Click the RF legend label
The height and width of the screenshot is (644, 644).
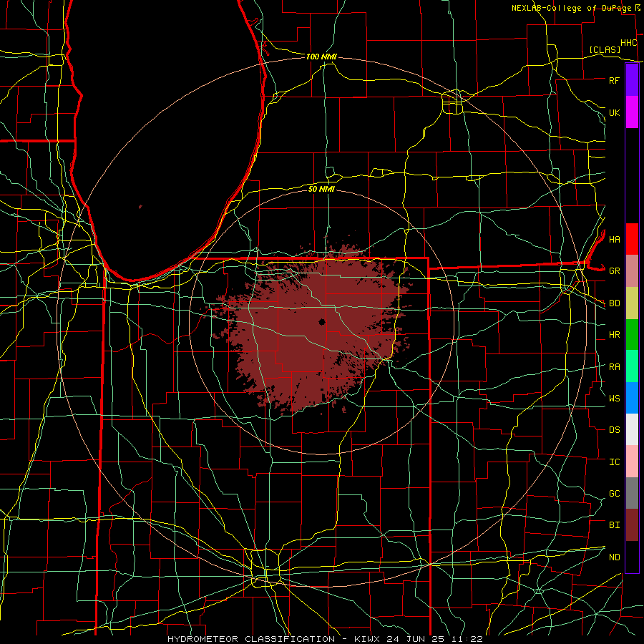[614, 80]
